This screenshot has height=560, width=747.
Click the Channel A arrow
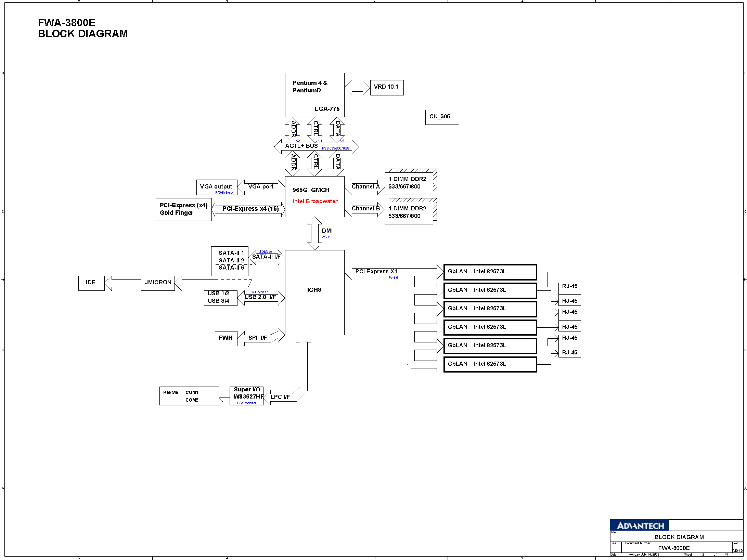click(365, 187)
